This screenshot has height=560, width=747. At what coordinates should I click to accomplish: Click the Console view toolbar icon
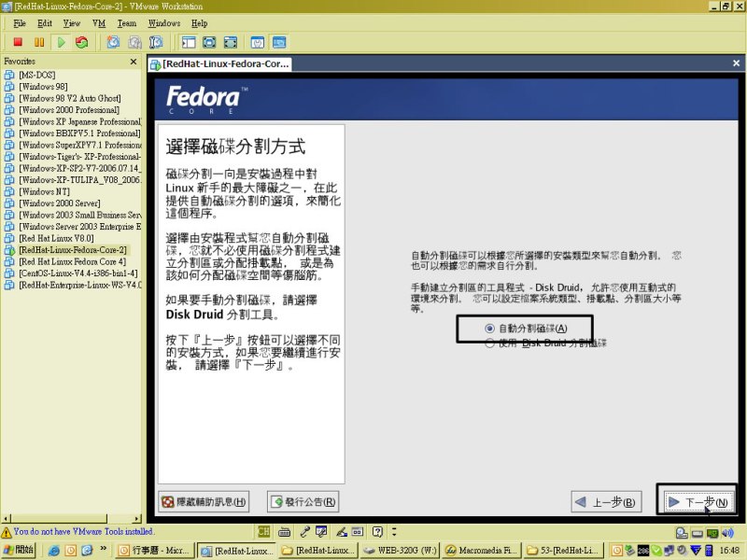[279, 42]
